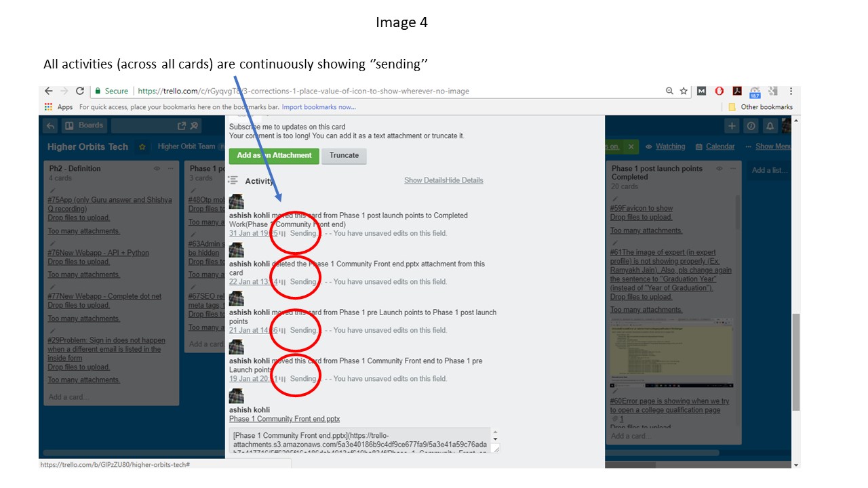Open card #75App only Guru answer
The height and width of the screenshot is (488, 868).
[x=110, y=204]
